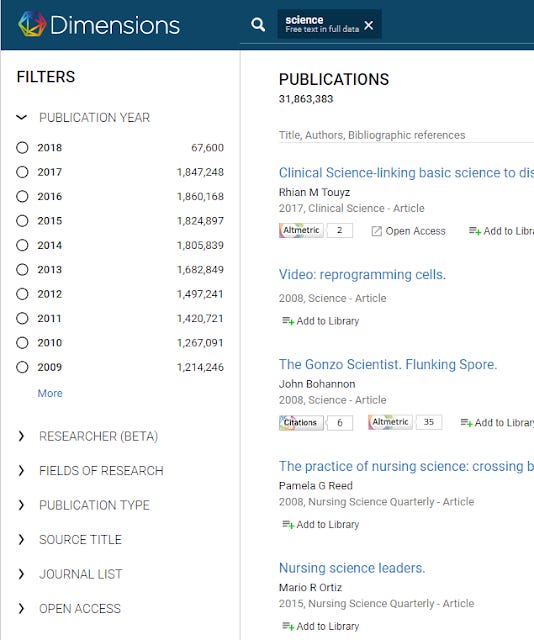Screen dimensions: 534x640
Task: Select publication year 2013 radio button
Action: tap(22, 269)
